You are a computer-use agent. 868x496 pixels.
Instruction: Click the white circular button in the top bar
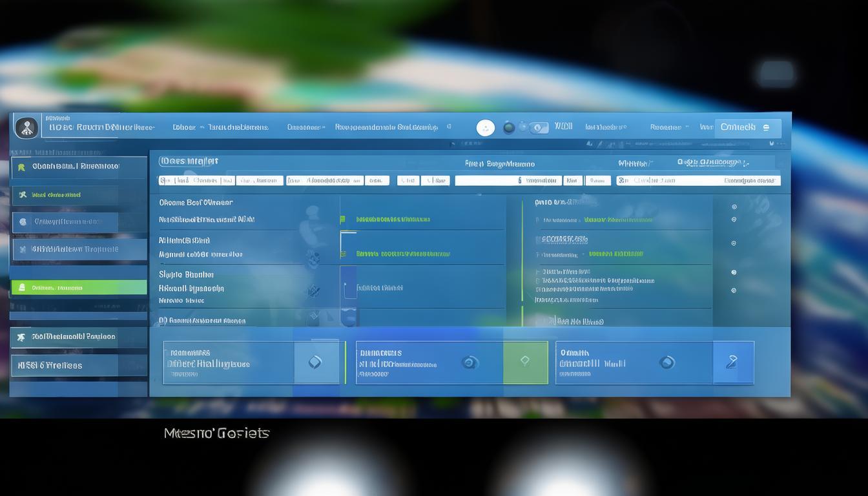tap(486, 128)
